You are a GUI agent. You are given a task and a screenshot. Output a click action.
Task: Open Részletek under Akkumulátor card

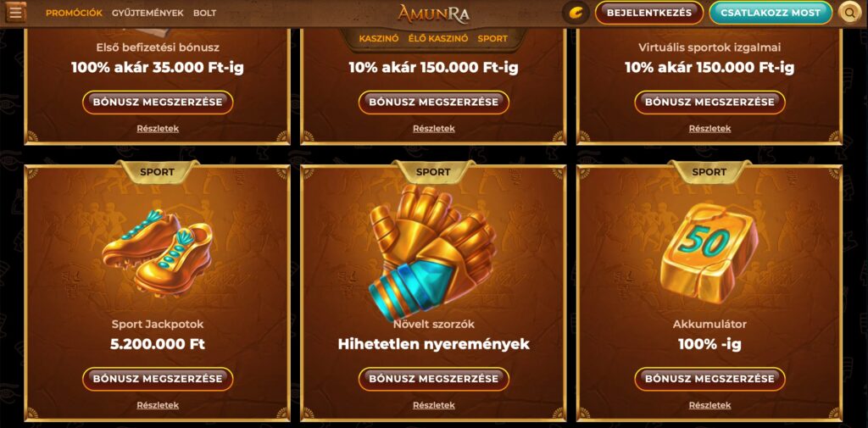pos(709,405)
